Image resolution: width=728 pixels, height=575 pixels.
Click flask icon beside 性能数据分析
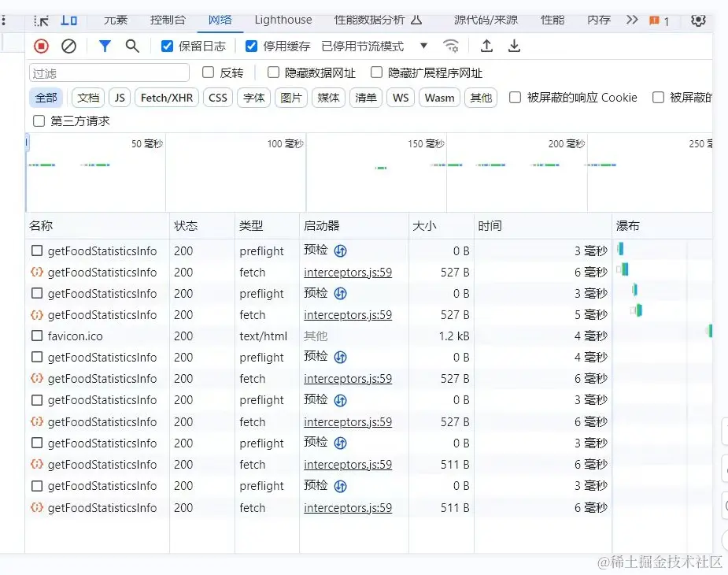click(x=416, y=20)
